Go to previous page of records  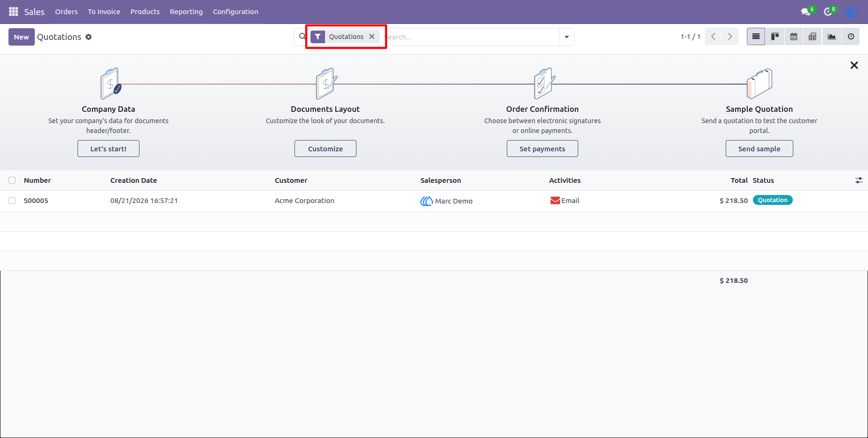713,37
